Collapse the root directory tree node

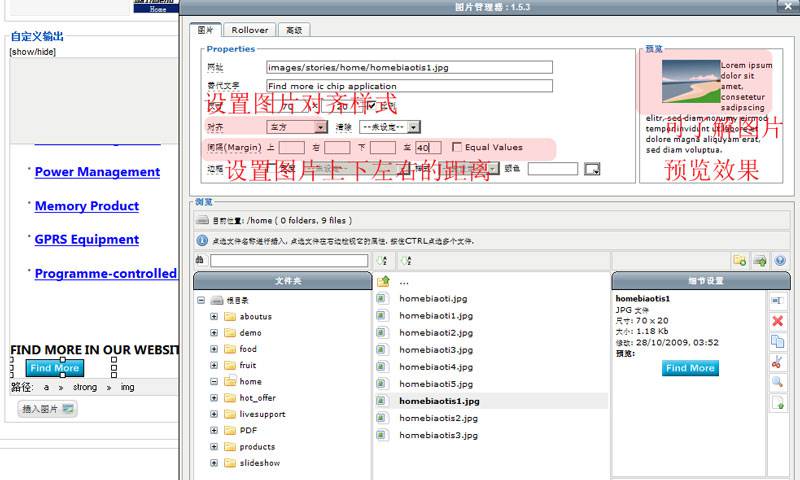pos(201,300)
